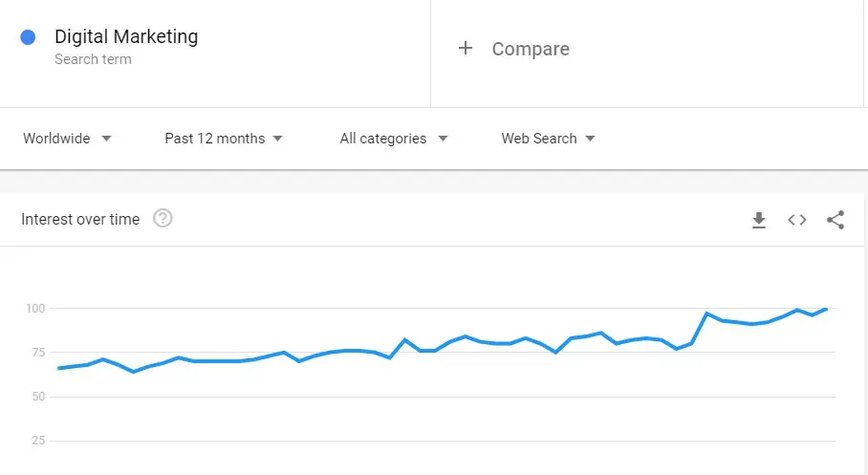Screen dimensions: 868x475
Task: Share the Interest over time chart
Action: (835, 220)
